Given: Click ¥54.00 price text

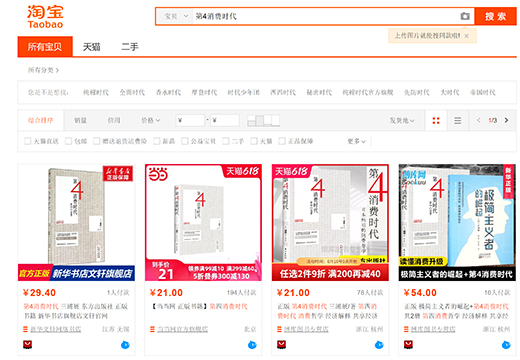Looking at the screenshot, I should [420, 293].
